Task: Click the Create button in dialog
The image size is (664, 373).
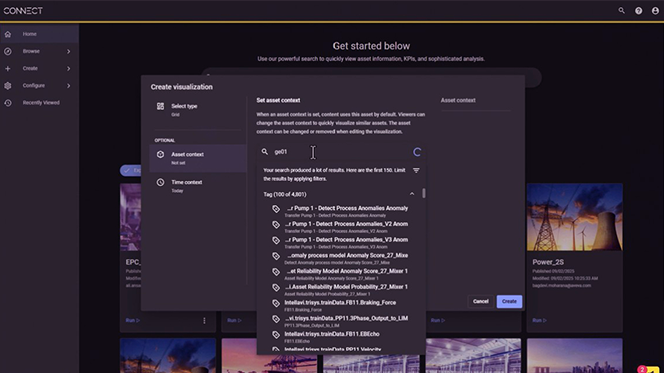Action: click(x=509, y=301)
